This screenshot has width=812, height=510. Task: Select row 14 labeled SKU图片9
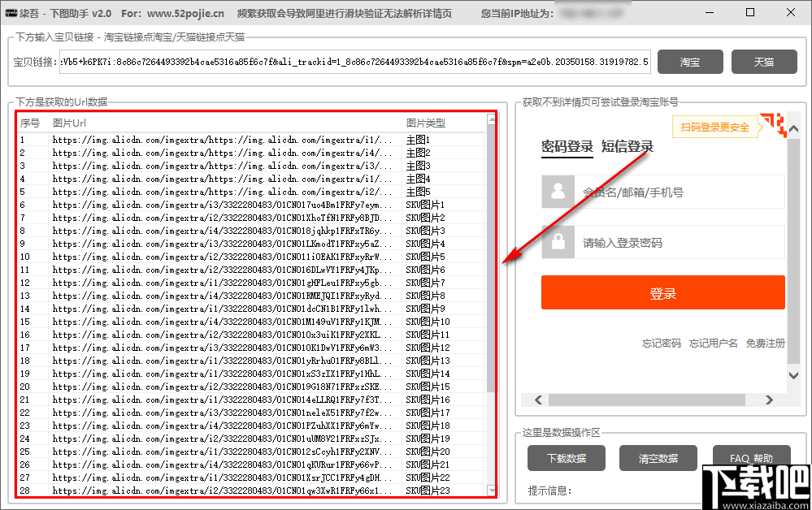[x=252, y=309]
